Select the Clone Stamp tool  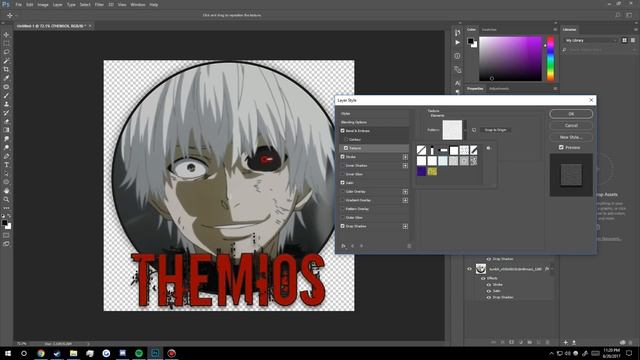tap(6, 104)
